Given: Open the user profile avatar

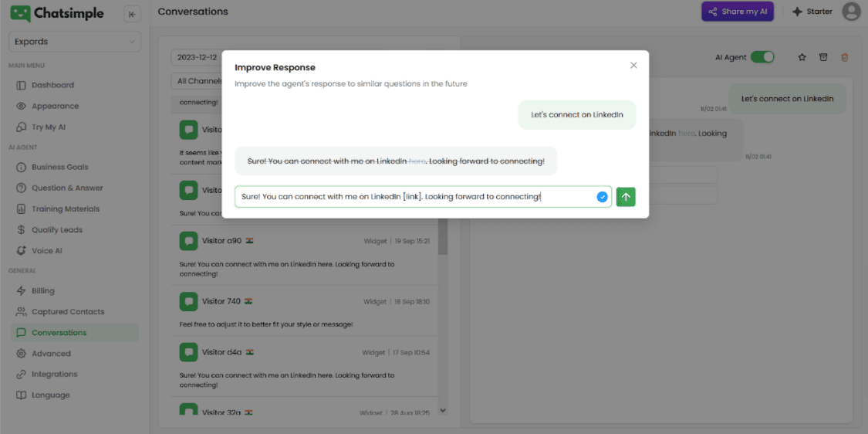Looking at the screenshot, I should click(x=851, y=12).
